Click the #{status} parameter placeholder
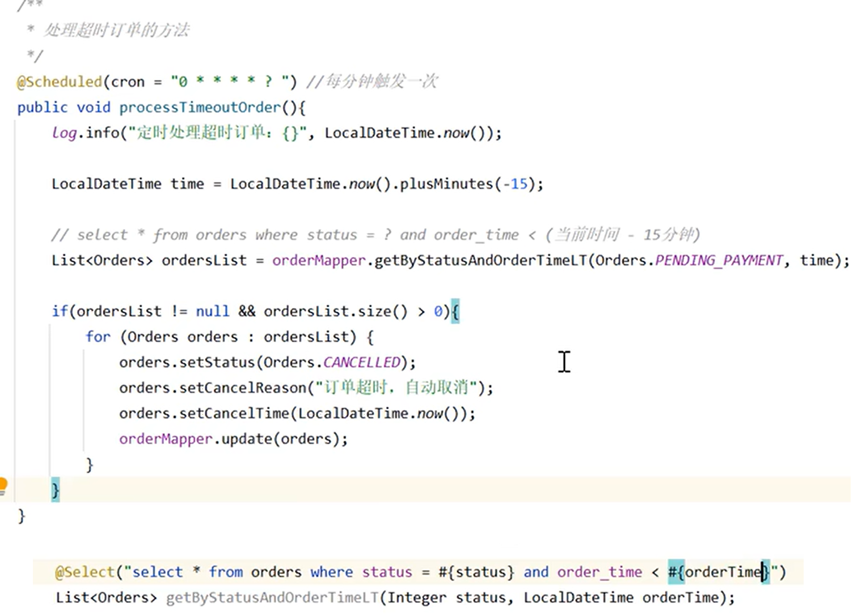853x616 pixels. tap(476, 572)
